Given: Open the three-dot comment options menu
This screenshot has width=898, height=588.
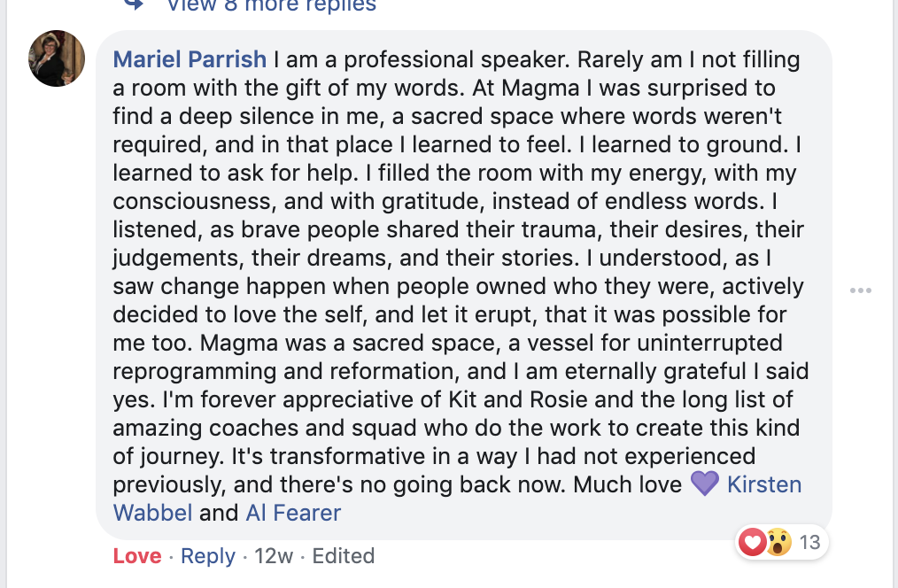Looking at the screenshot, I should click(861, 290).
